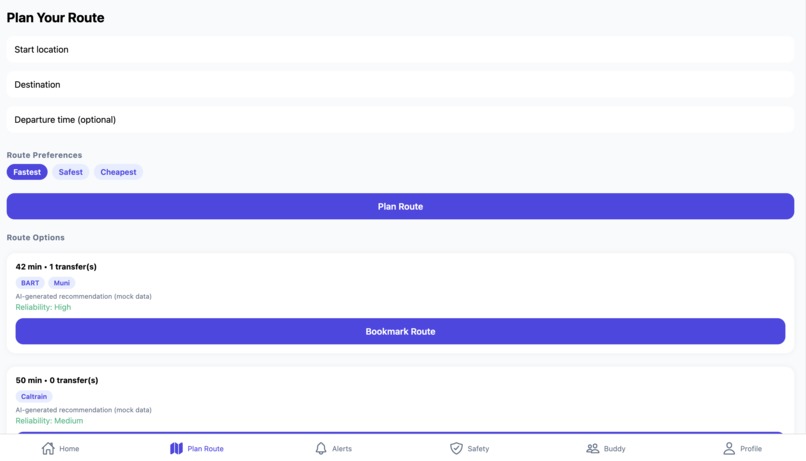Click the BART transit tag

coord(30,283)
